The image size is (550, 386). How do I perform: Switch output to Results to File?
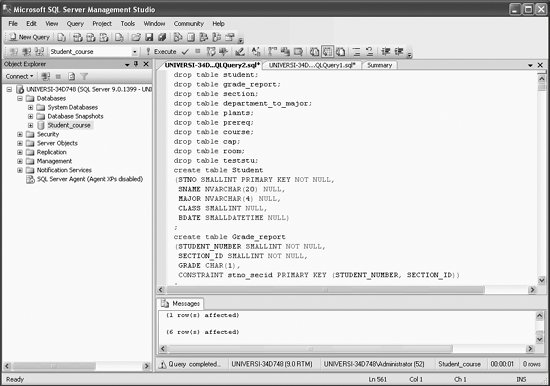340,52
